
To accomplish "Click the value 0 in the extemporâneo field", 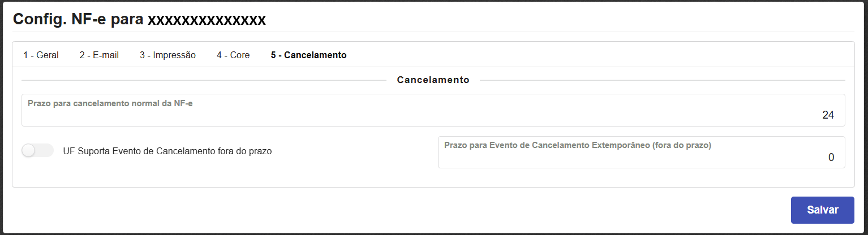I will click(x=831, y=158).
